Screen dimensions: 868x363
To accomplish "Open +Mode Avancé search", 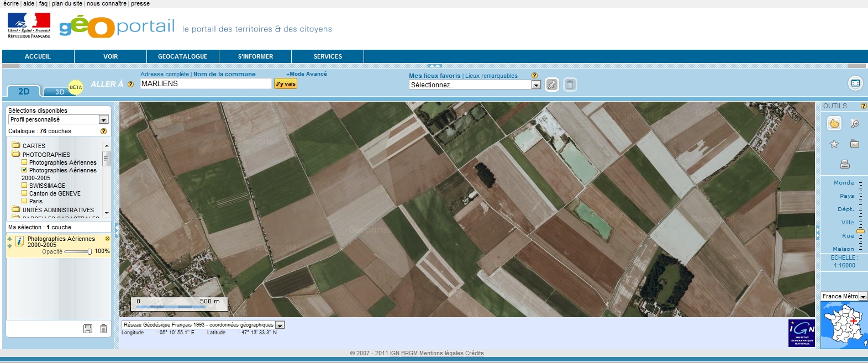I will (307, 73).
